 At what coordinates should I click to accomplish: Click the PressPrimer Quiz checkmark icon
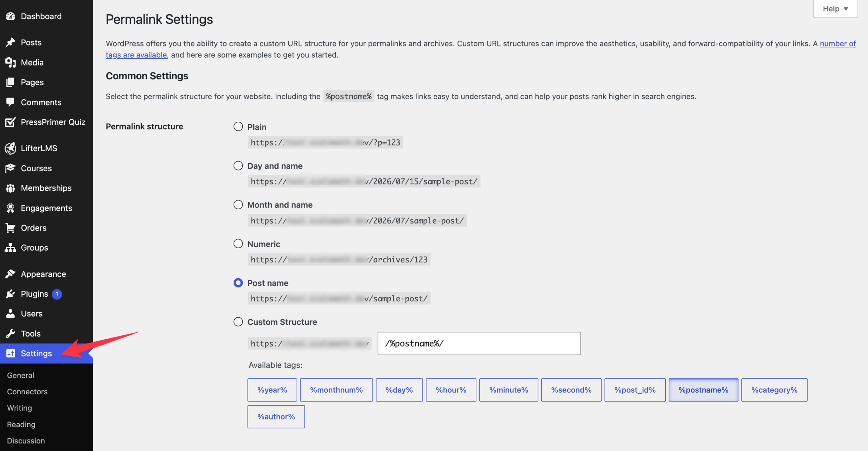[11, 122]
